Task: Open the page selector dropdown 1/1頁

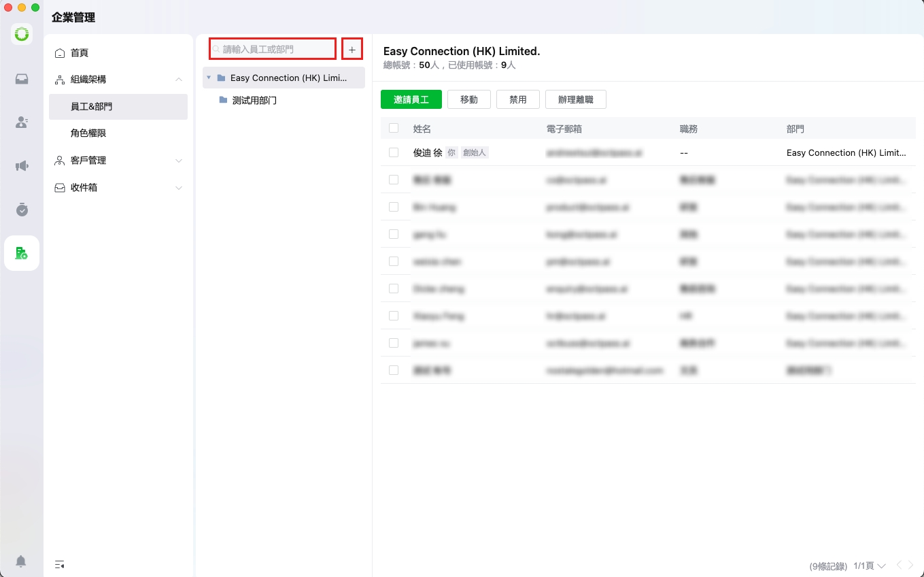Action: point(870,566)
